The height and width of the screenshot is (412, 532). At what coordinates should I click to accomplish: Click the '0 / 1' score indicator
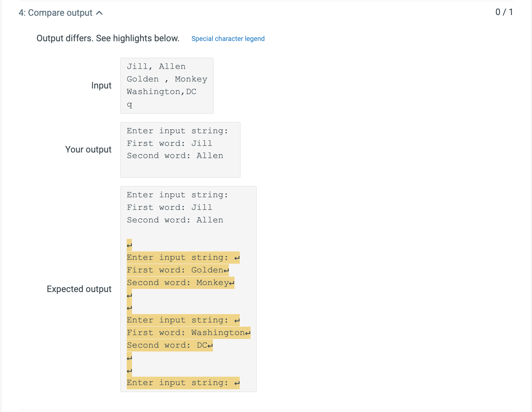coord(504,12)
